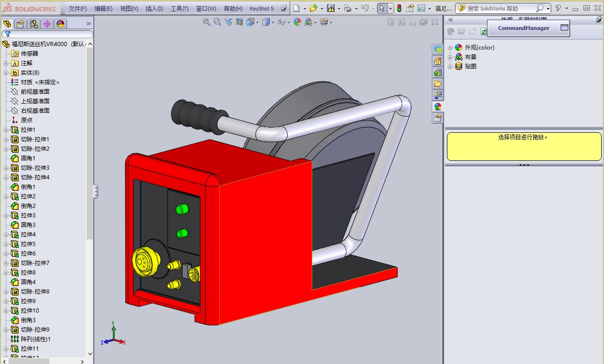Open the 编辑(E) menu

pyautogui.click(x=103, y=9)
